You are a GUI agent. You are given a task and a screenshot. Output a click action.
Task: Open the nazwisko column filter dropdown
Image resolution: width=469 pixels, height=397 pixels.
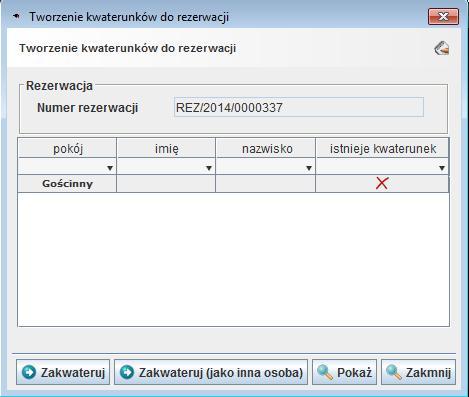pyautogui.click(x=309, y=168)
